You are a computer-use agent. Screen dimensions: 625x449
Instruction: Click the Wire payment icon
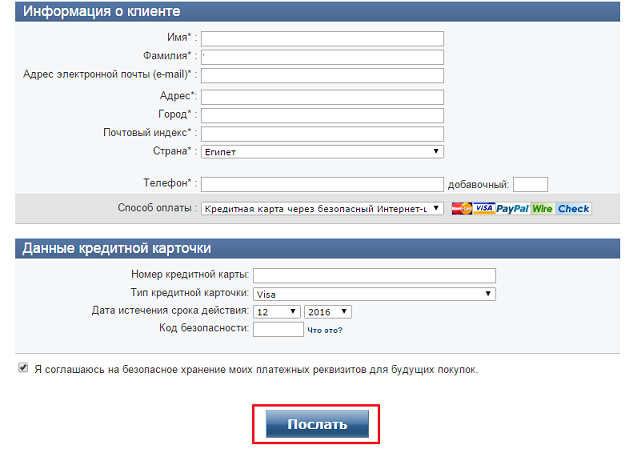(x=542, y=208)
